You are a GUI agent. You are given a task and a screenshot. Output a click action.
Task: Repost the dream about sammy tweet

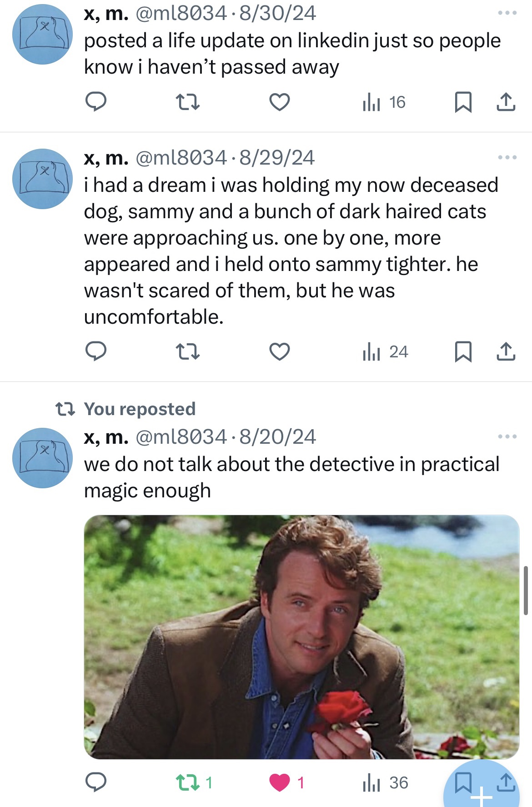[187, 351]
